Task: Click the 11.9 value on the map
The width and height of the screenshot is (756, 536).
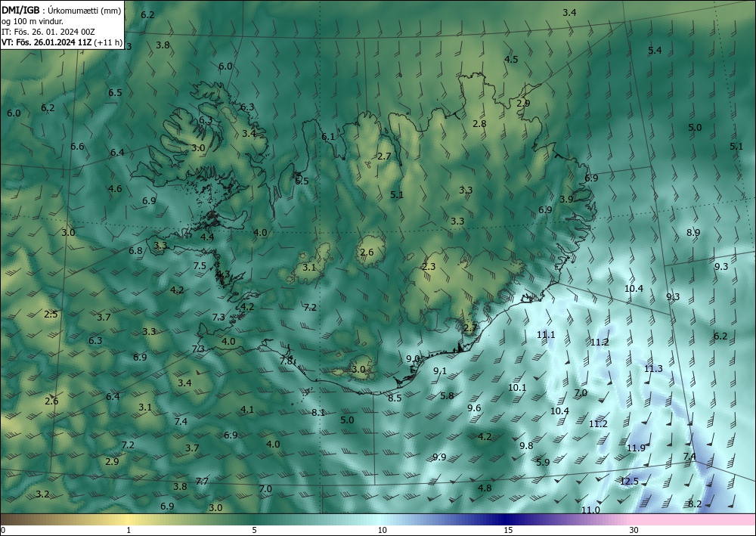Action: pyautogui.click(x=636, y=448)
